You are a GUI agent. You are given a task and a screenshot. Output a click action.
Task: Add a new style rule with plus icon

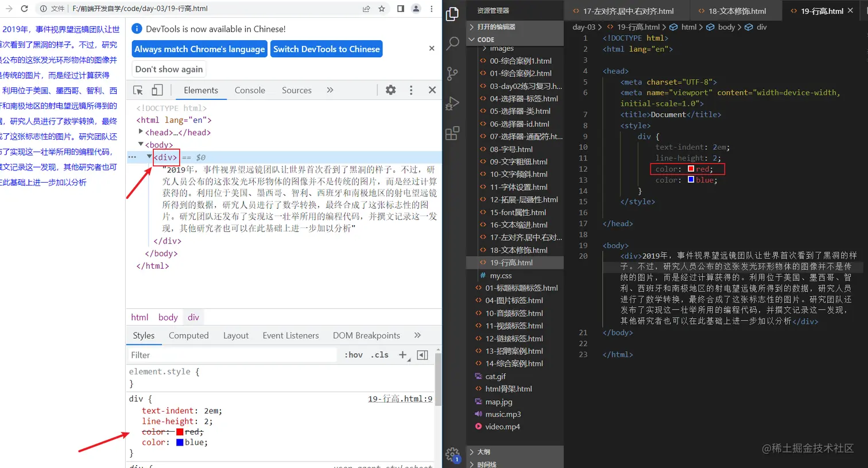pyautogui.click(x=403, y=355)
